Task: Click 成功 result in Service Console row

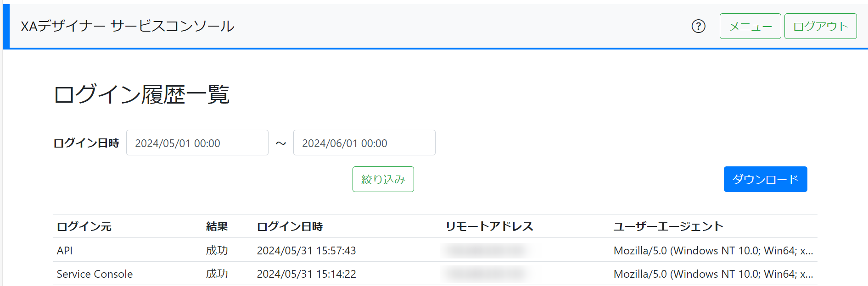Action: tap(217, 274)
